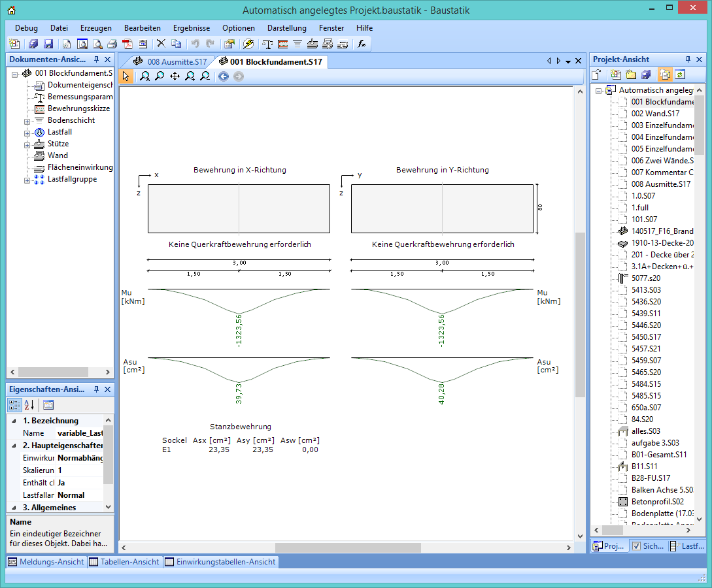Screen dimensions: 712x588
Task: Switch to the 001 Blockfundament.S17 tab
Action: [271, 61]
